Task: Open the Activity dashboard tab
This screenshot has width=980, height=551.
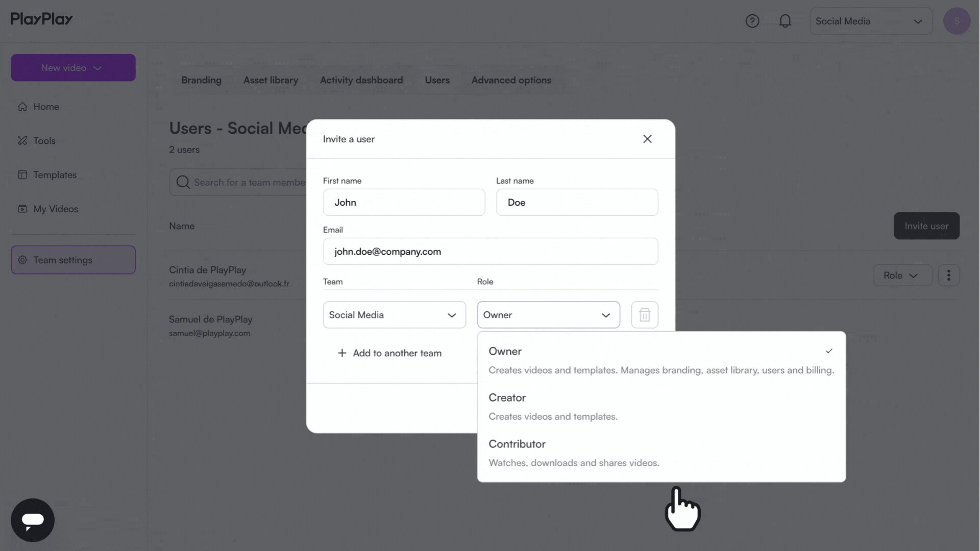Action: point(361,80)
